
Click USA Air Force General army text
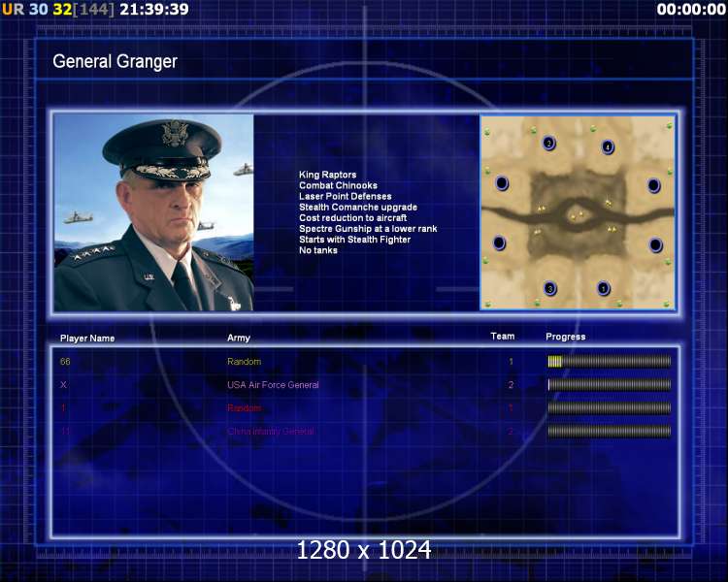coord(273,385)
